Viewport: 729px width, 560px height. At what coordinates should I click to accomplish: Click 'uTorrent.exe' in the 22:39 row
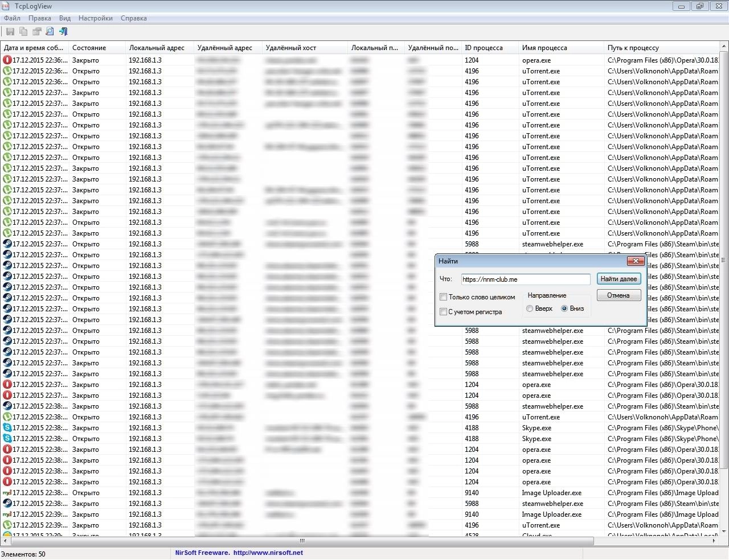tap(541, 525)
